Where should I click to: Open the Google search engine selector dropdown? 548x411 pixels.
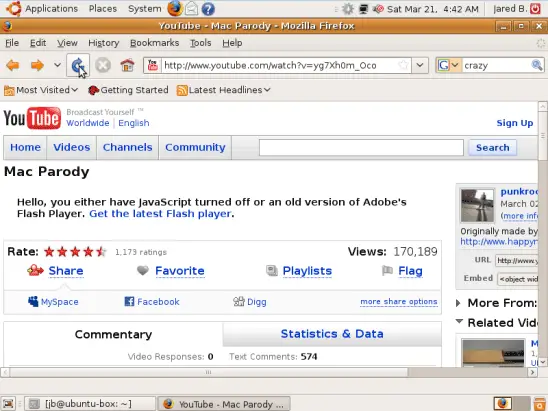[x=448, y=65]
